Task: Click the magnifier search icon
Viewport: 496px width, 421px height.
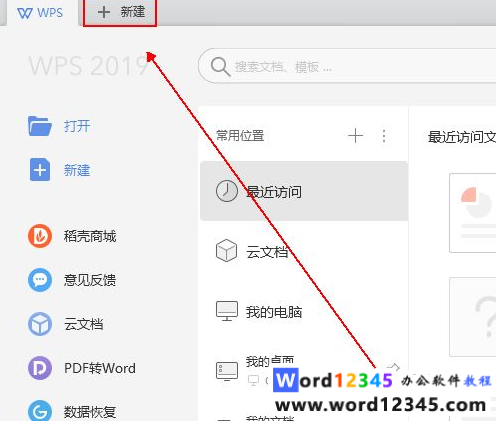Action: [x=220, y=67]
